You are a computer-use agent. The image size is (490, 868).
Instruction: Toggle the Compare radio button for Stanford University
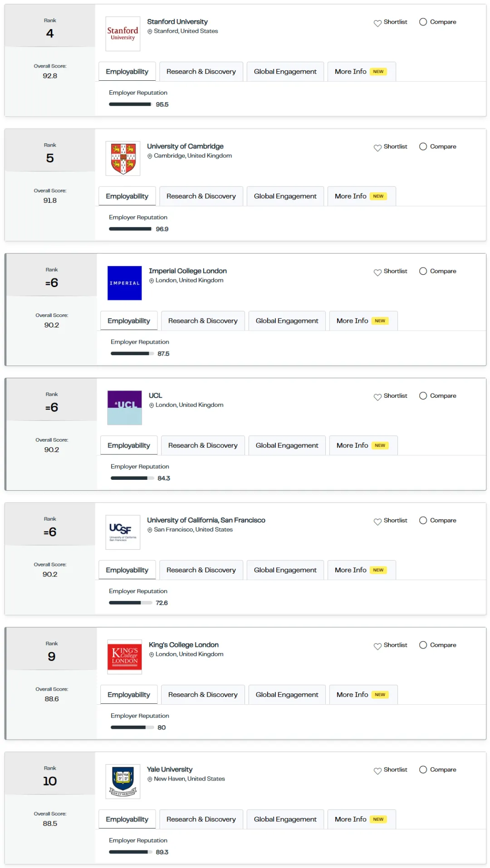[x=423, y=22]
